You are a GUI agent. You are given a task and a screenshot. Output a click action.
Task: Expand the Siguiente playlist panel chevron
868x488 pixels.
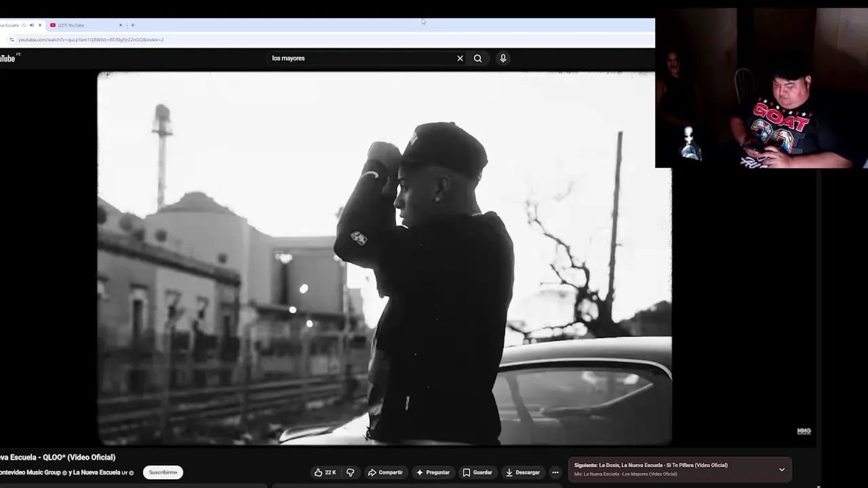[782, 469]
